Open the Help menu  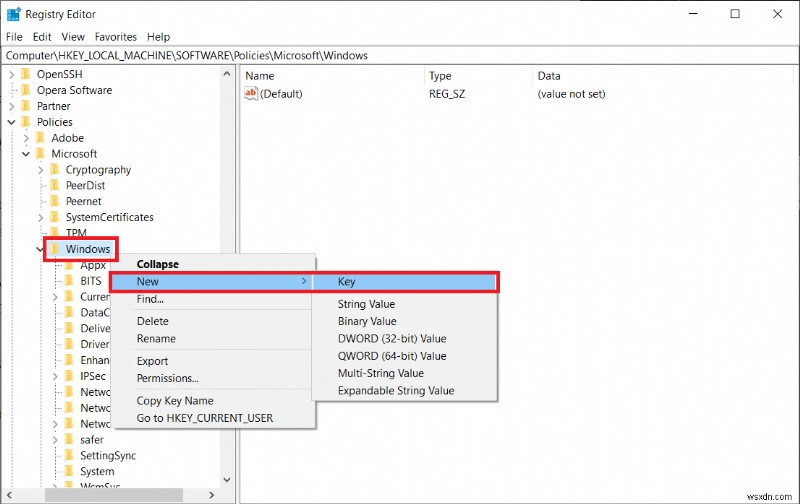pyautogui.click(x=158, y=37)
